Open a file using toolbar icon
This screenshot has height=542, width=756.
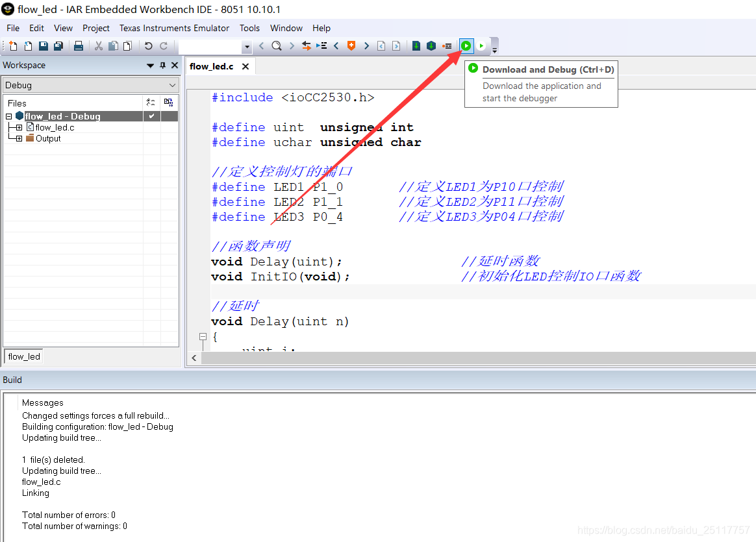click(28, 46)
